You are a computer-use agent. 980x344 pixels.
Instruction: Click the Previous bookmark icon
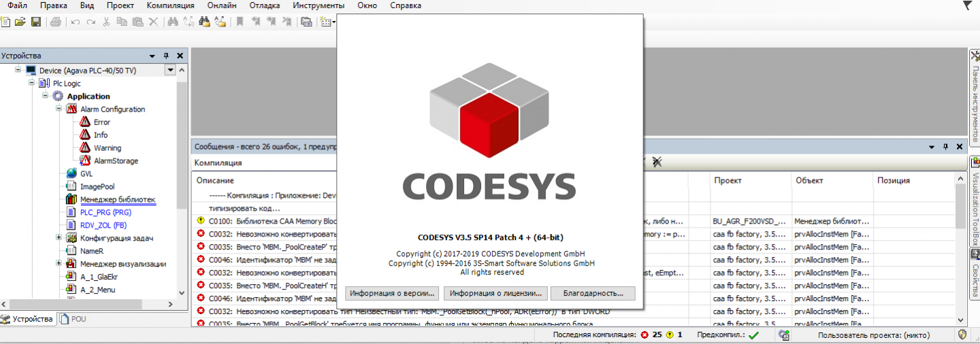[255, 22]
